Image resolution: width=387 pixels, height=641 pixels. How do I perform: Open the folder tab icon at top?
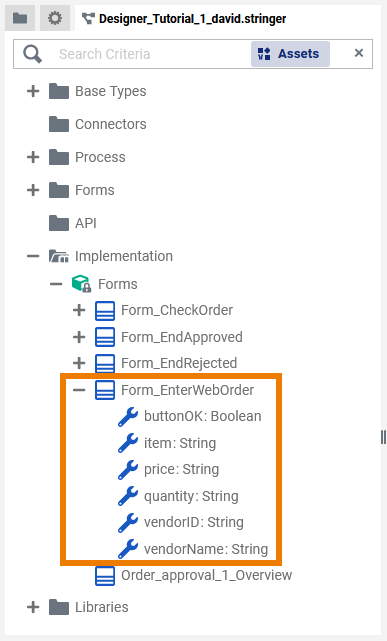[x=20, y=18]
